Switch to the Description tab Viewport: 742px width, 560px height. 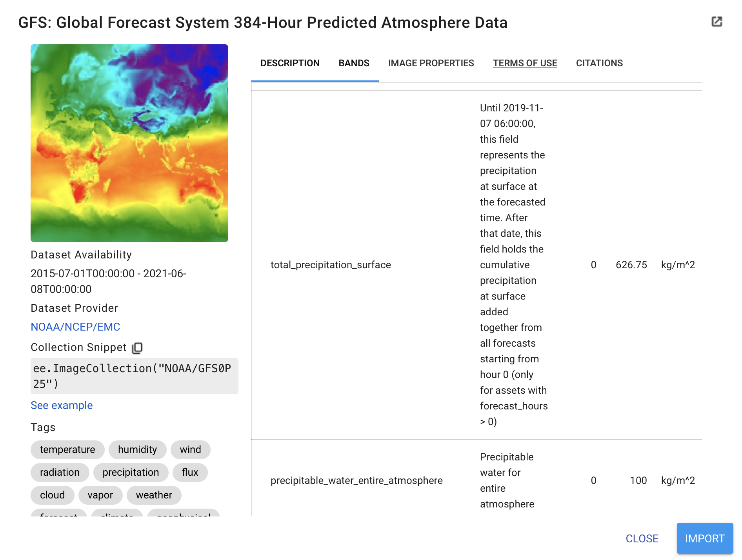click(x=290, y=63)
